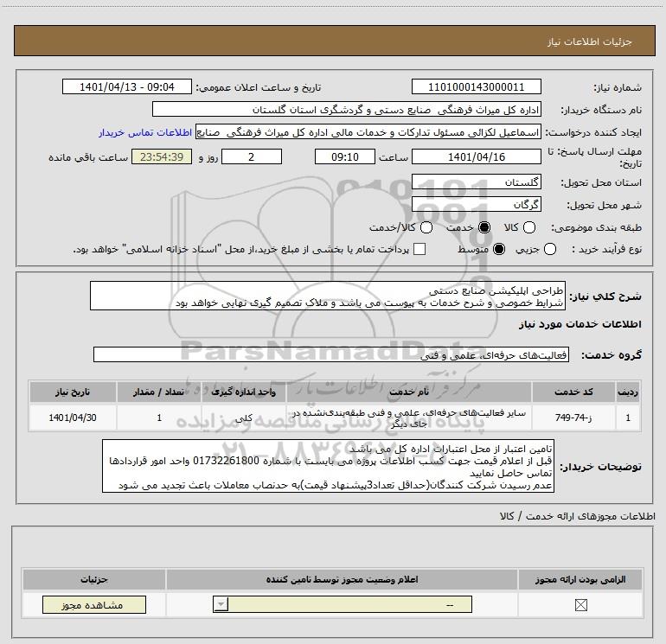Click the کد خدمت column header
Screen dimensions: 666x644
(573, 392)
